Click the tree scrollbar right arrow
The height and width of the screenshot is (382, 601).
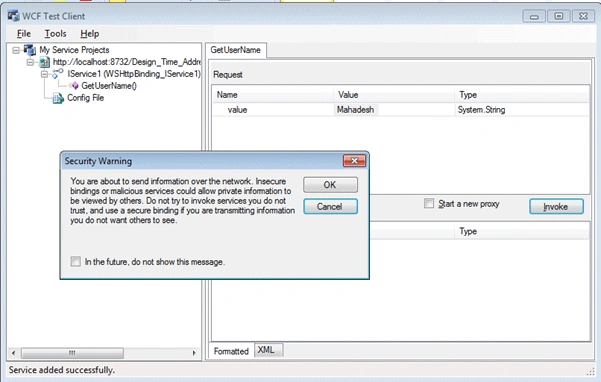pos(194,353)
